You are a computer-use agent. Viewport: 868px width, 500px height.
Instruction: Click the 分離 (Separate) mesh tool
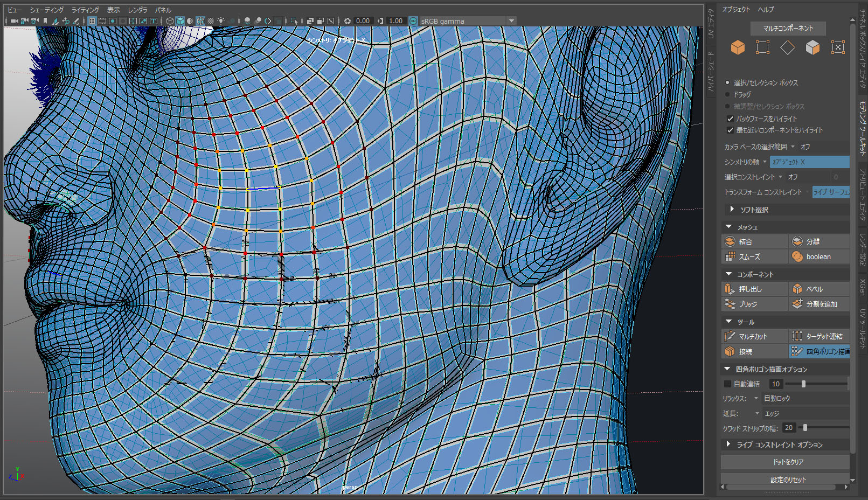click(819, 241)
